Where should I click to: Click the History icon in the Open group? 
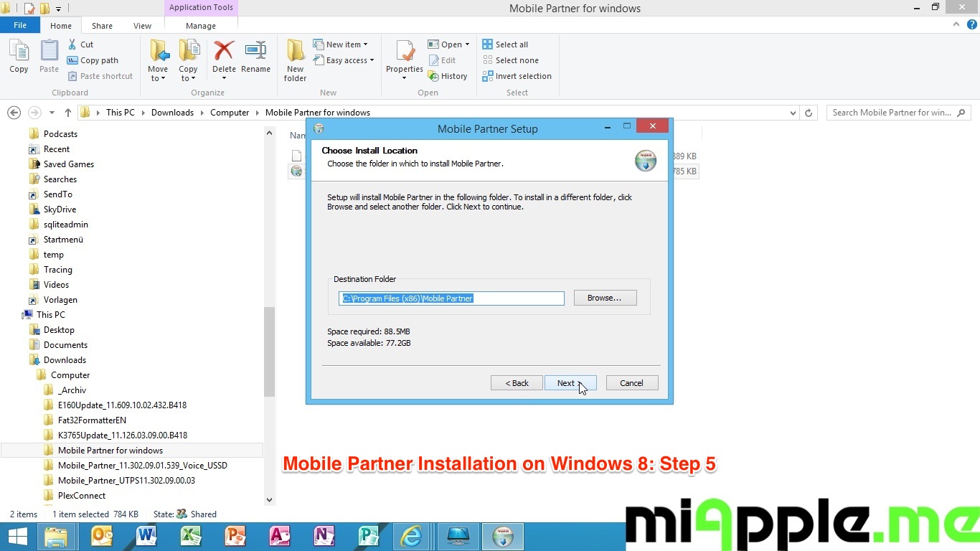(x=433, y=76)
